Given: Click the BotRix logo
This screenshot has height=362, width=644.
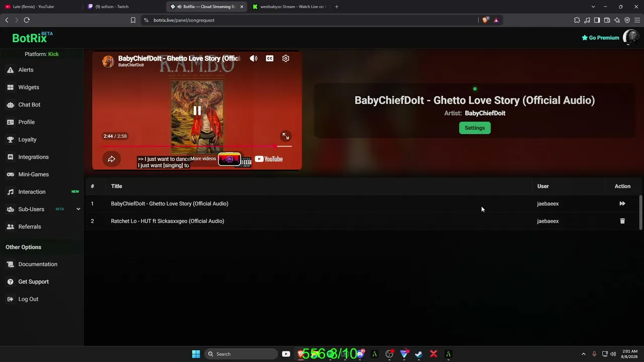Looking at the screenshot, I should 32,38.
